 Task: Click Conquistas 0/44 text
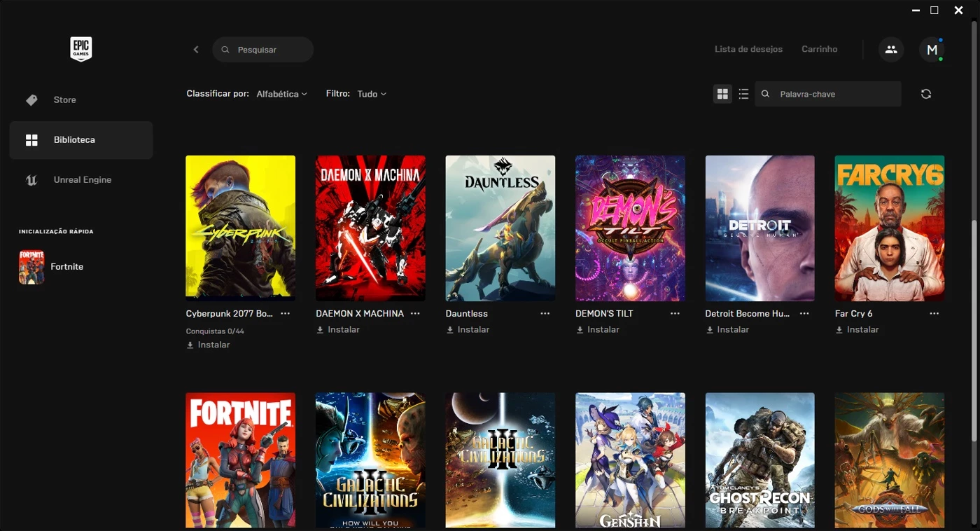[x=215, y=331]
